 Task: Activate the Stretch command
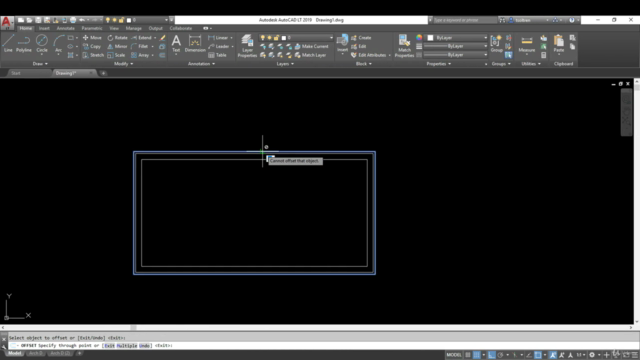[93, 55]
